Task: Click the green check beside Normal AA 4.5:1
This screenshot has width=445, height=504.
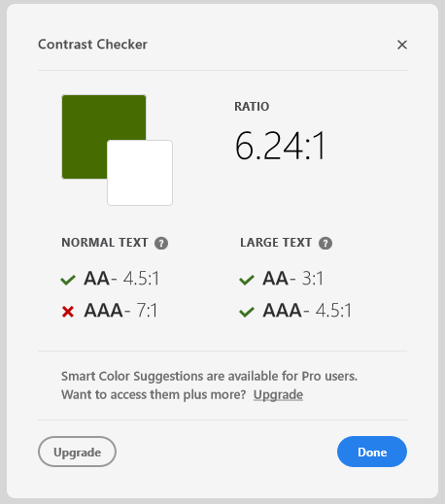Action: click(68, 280)
